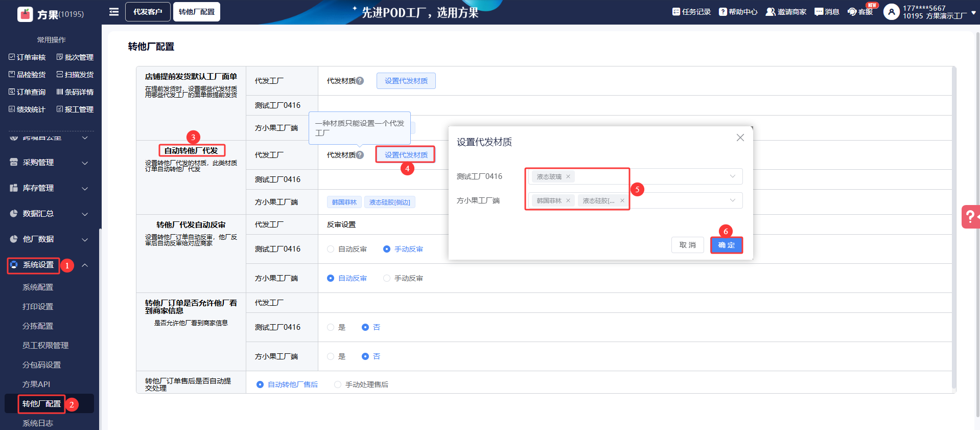Click the 取消 cancel button
The width and height of the screenshot is (980, 430).
(x=687, y=245)
